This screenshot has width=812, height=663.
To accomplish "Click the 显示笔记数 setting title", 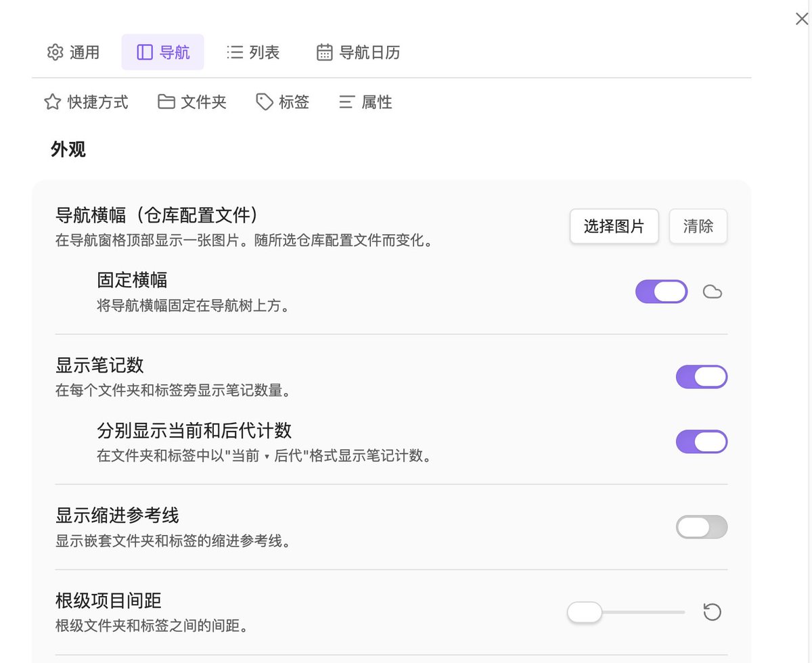I will pos(99,365).
